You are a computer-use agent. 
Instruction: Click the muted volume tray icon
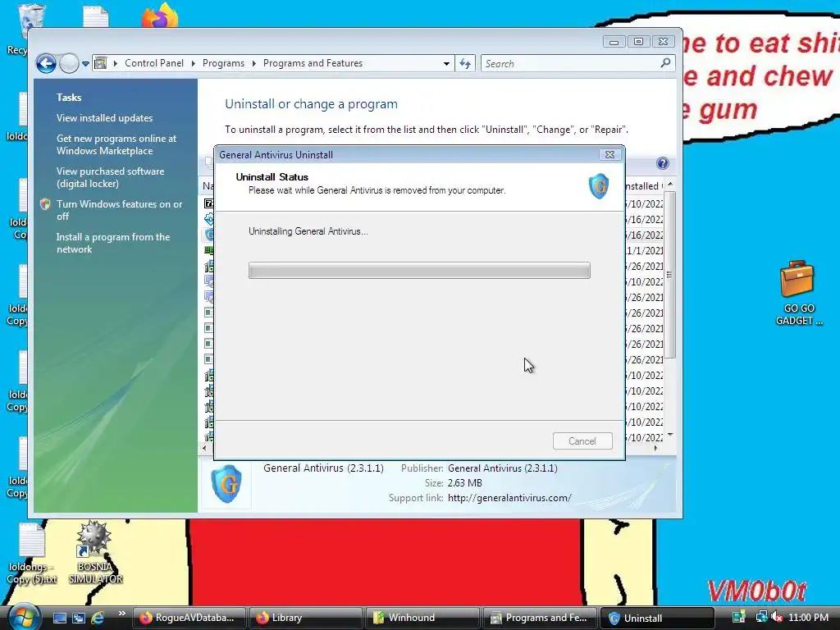coord(777,617)
